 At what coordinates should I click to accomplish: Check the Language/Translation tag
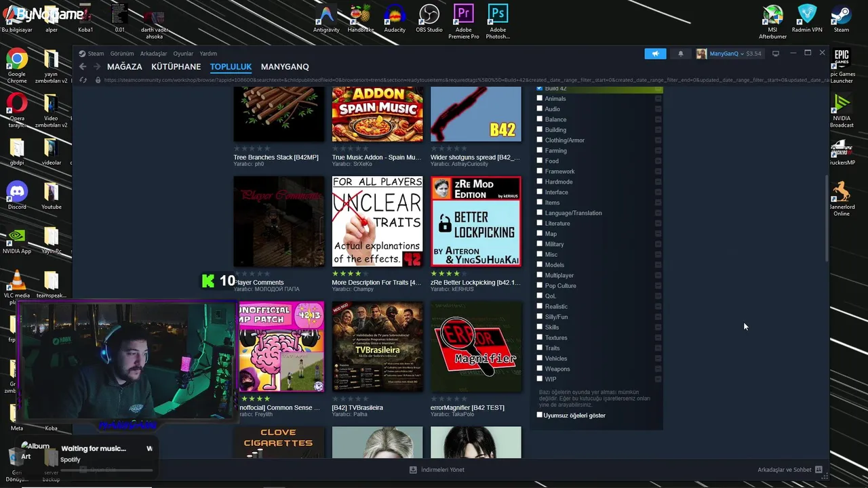click(540, 212)
